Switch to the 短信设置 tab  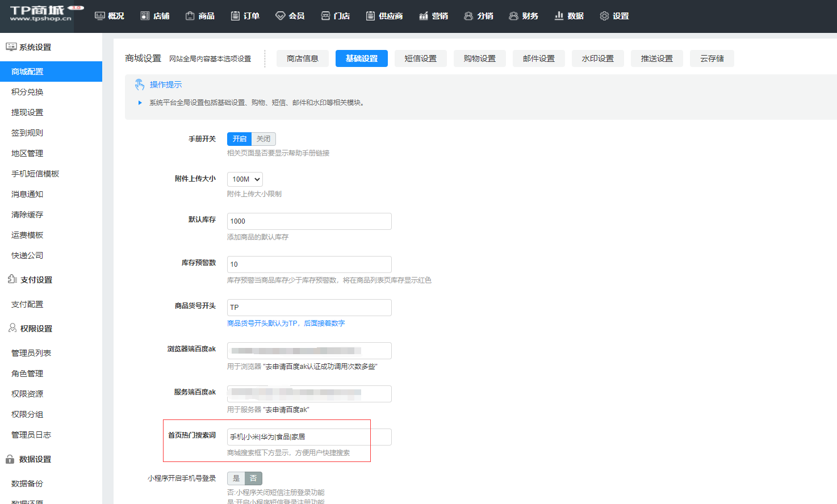tap(420, 58)
